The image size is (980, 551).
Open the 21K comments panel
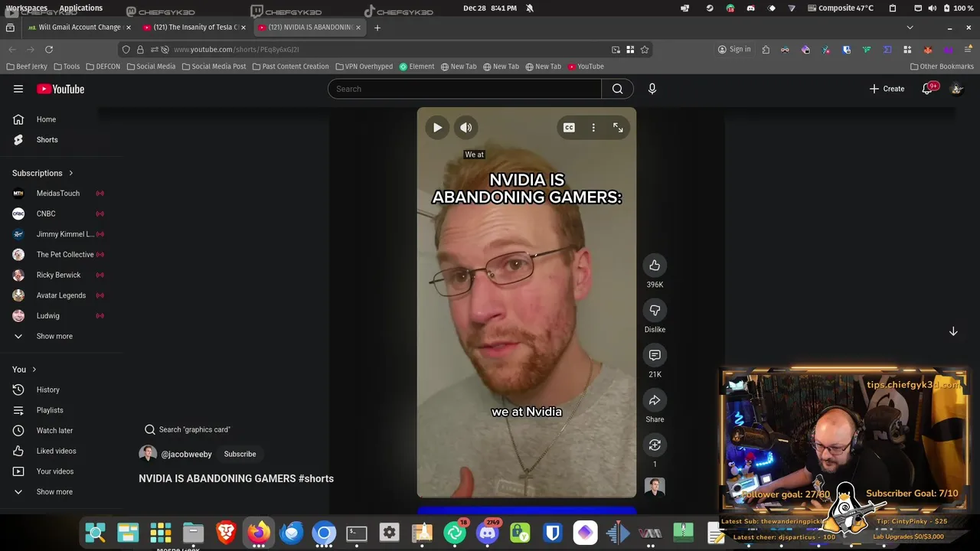(655, 355)
